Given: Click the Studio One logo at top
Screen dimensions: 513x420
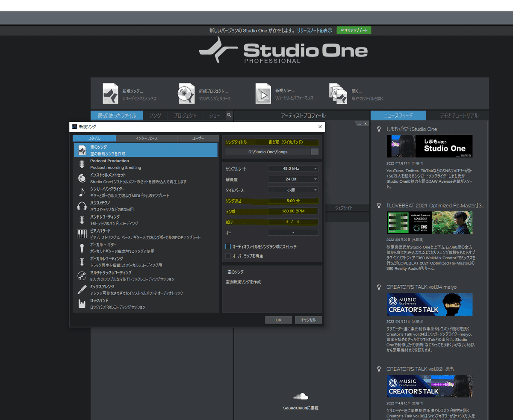Looking at the screenshot, I should 283,50.
